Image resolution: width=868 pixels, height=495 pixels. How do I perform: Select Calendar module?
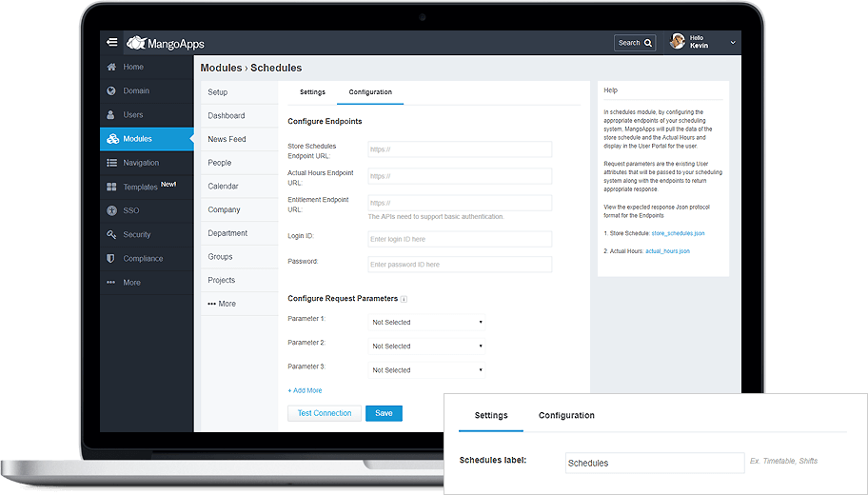pos(239,186)
